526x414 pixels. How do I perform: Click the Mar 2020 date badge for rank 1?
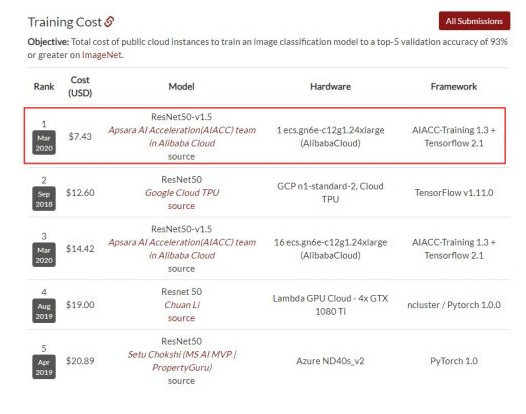pyautogui.click(x=44, y=143)
